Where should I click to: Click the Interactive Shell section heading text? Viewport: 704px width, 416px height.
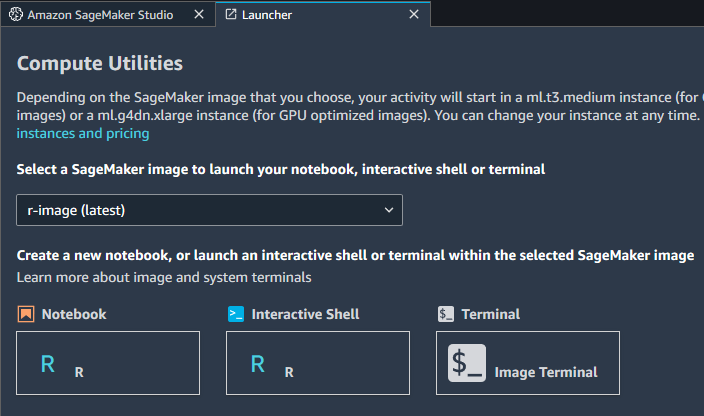(x=305, y=314)
